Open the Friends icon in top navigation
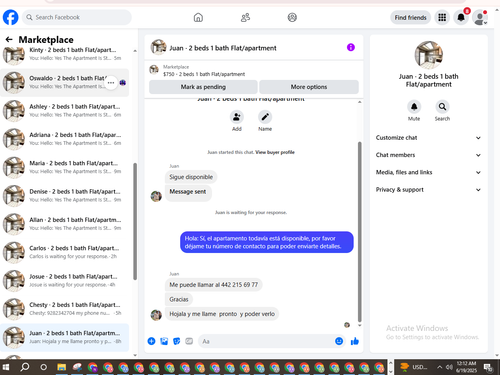The height and width of the screenshot is (375, 500). [x=245, y=17]
